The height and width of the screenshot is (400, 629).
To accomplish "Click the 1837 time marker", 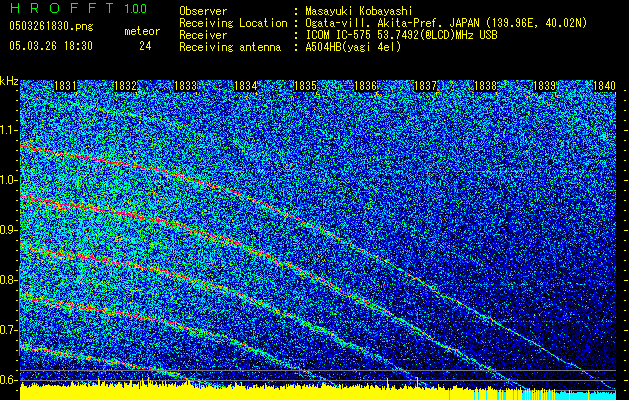I will click(425, 86).
